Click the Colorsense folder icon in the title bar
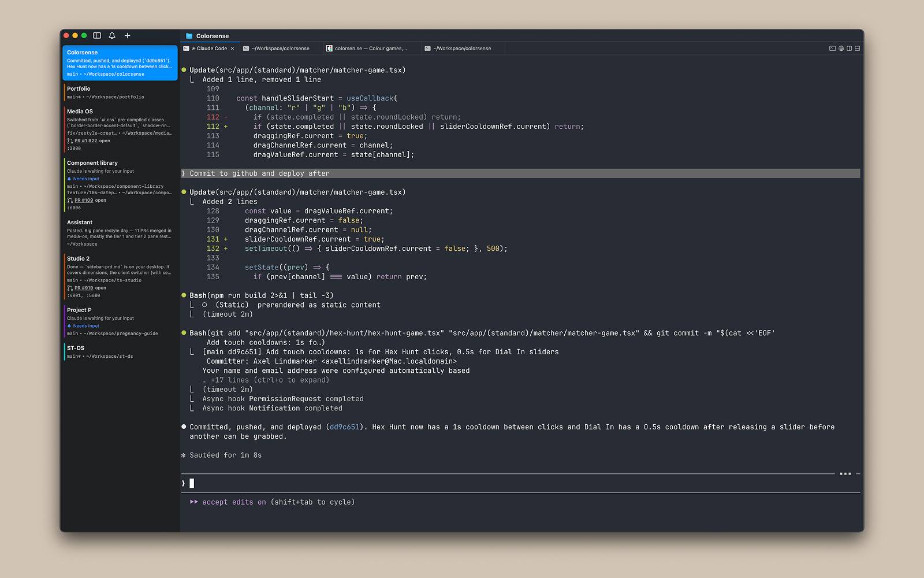This screenshot has height=578, width=924. (x=189, y=36)
